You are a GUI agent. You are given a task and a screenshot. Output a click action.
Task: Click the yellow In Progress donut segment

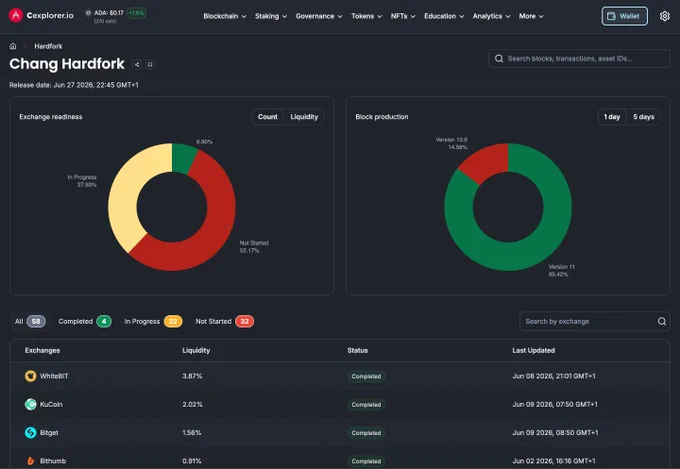(124, 195)
